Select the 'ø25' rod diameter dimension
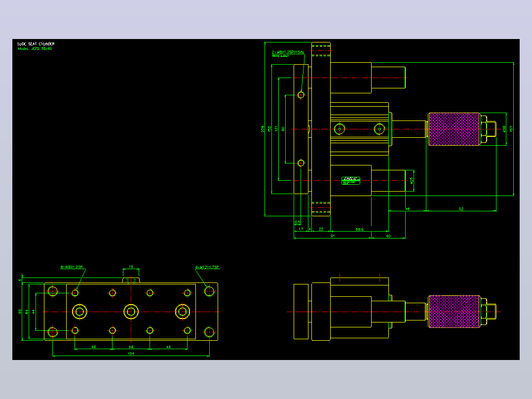Viewport: 532px width, 399px height. point(412,180)
